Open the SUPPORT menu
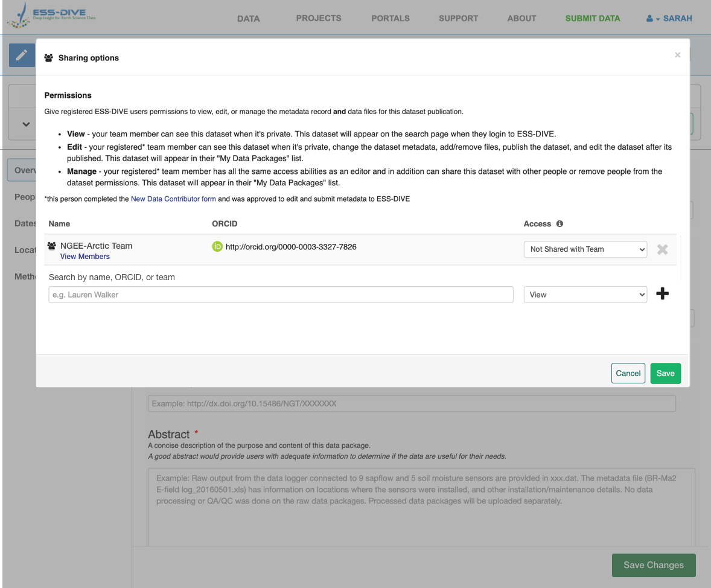The image size is (711, 588). coord(459,18)
